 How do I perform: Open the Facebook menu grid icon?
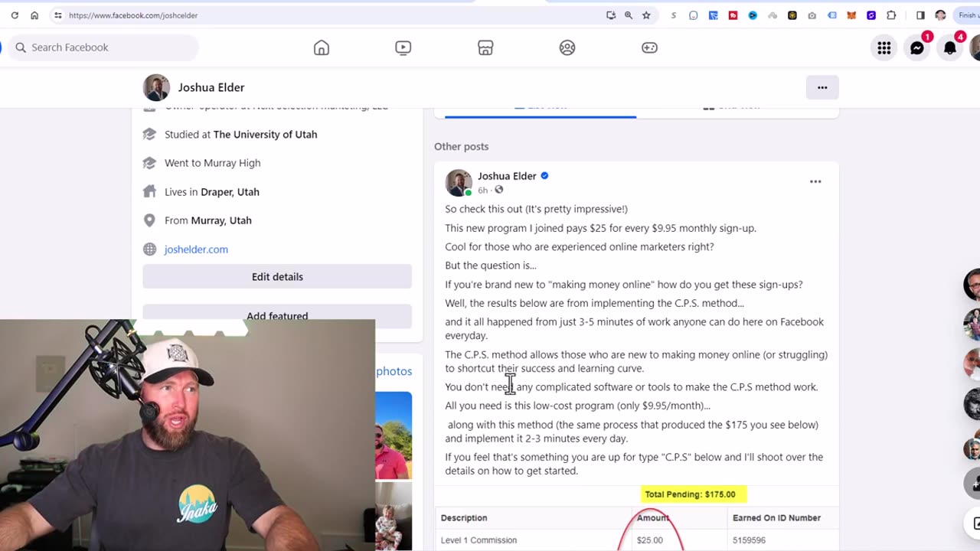click(884, 48)
